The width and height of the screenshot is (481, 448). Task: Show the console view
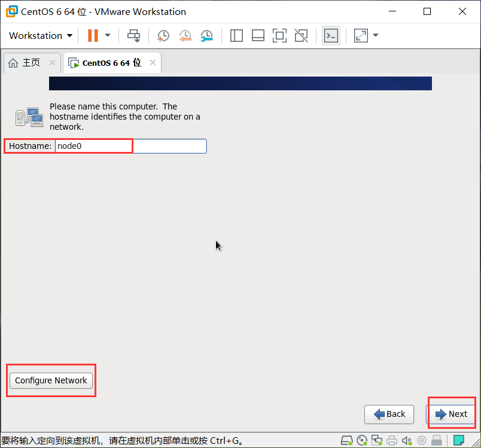point(331,35)
